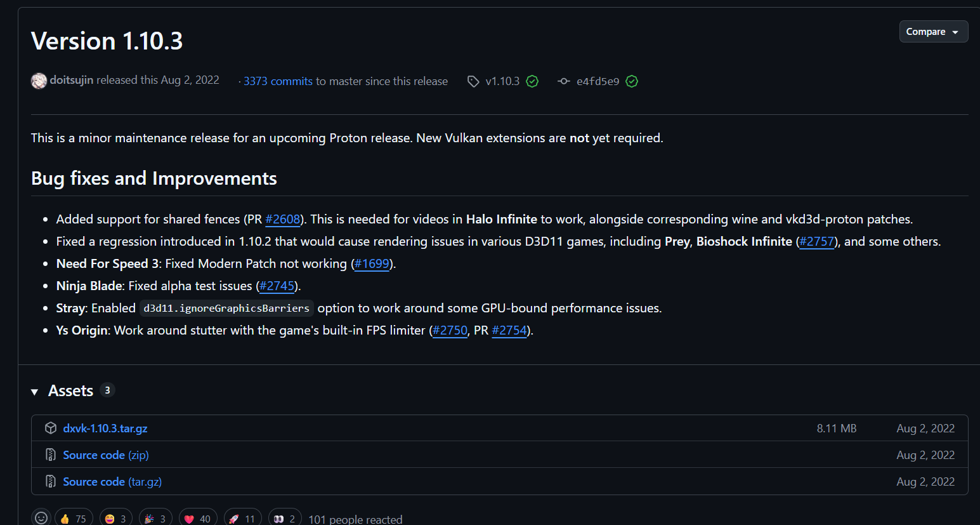Click the bold 'Need For Speed 3' text
Viewport: 980px width, 525px height.
pos(107,263)
